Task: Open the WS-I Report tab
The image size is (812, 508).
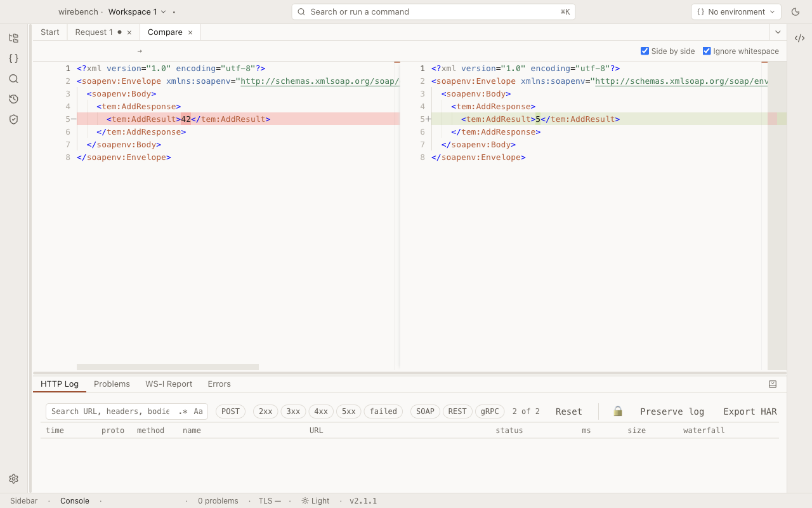Action: tap(169, 384)
